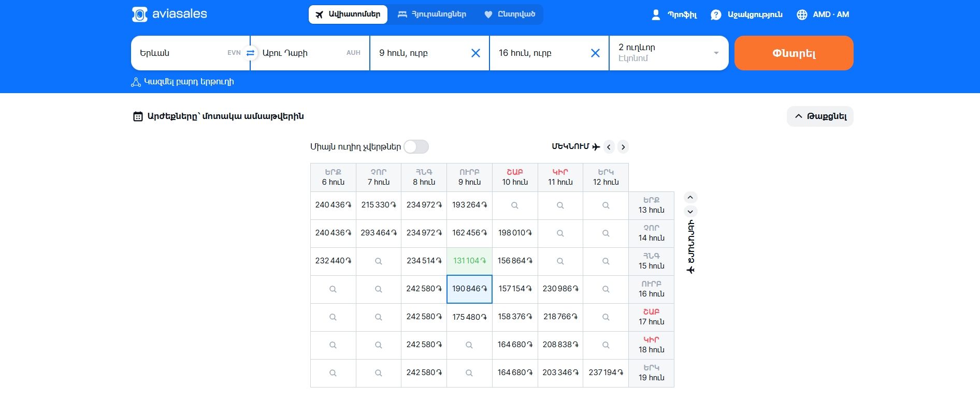Switch to Հյուրանոցներ hotels tab
The width and height of the screenshot is (980, 417).
pyautogui.click(x=431, y=14)
